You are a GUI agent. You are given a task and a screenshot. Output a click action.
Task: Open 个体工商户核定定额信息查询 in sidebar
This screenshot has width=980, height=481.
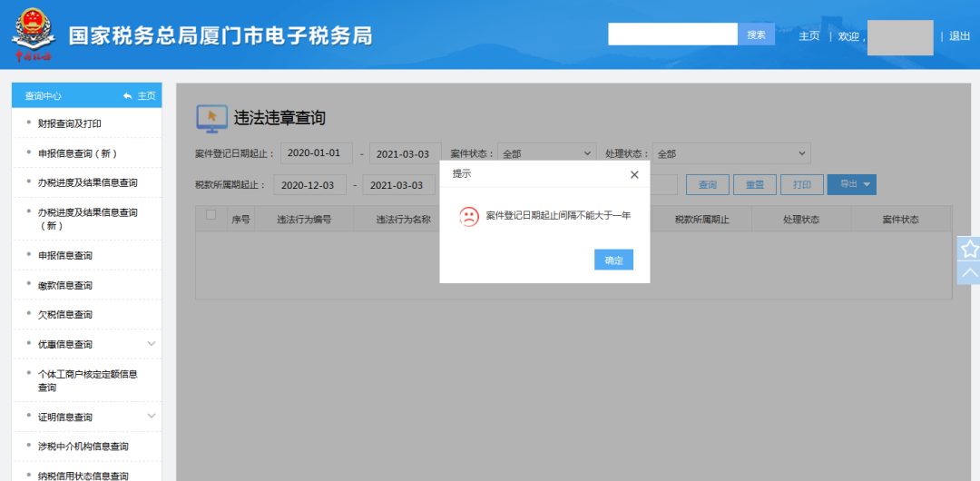88,381
